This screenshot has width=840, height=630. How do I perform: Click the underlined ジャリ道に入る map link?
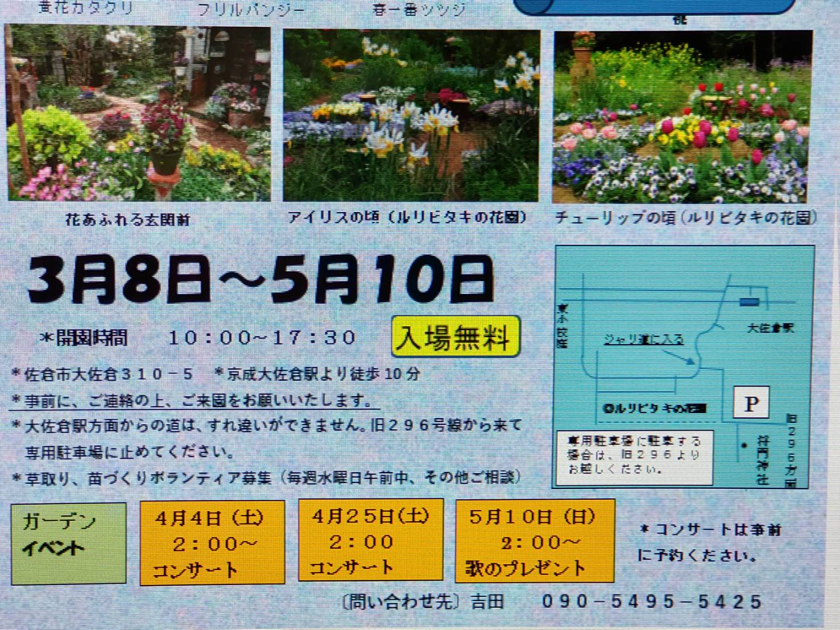[x=643, y=339]
